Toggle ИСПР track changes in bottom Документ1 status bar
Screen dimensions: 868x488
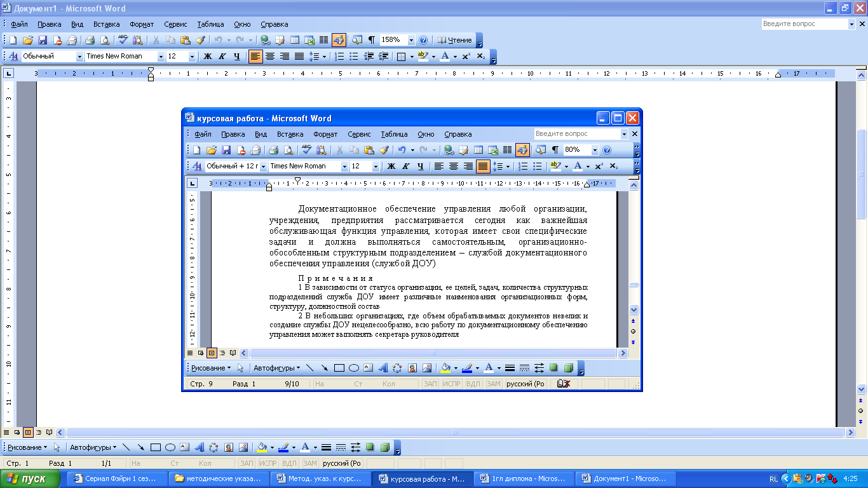point(268,464)
